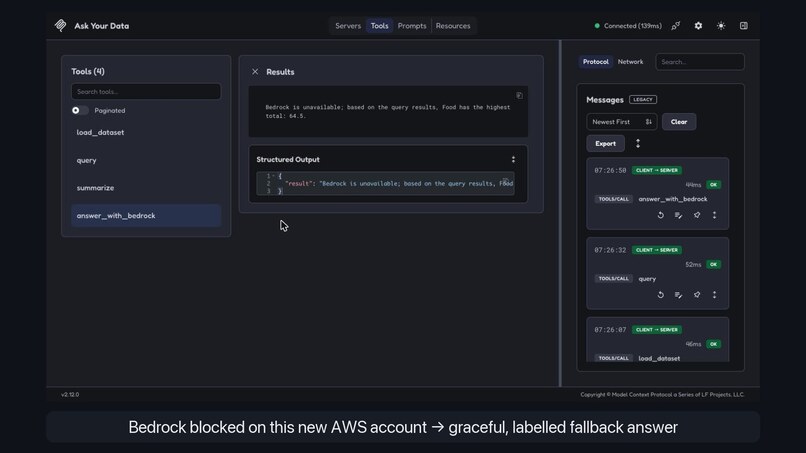Click the OK badge on the 07:26:07 message
Viewport: 806px width, 453px height.
click(x=713, y=344)
